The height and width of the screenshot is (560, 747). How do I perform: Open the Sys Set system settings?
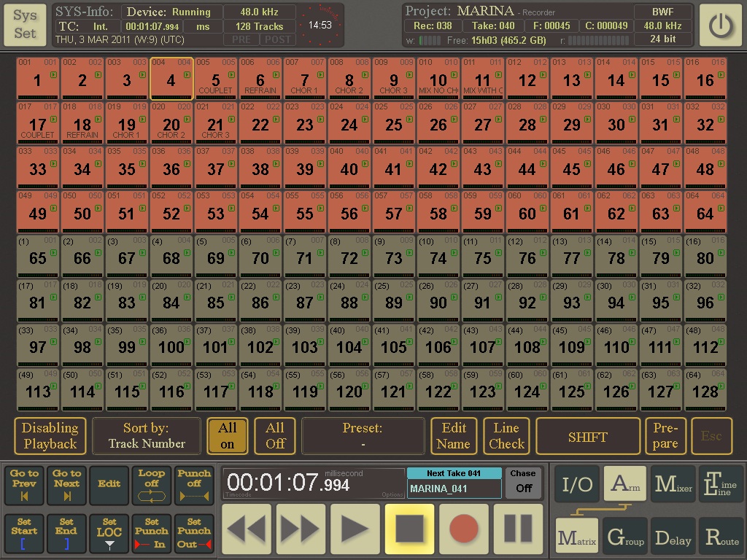click(25, 26)
